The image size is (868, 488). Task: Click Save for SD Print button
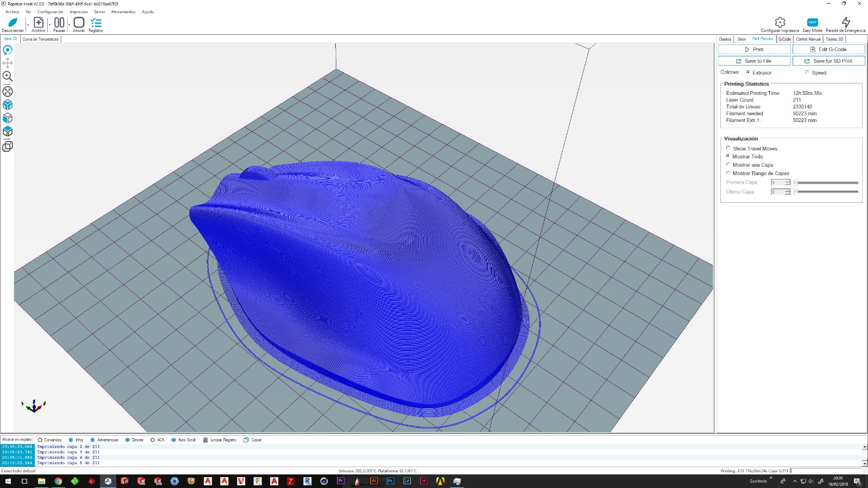pyautogui.click(x=828, y=61)
